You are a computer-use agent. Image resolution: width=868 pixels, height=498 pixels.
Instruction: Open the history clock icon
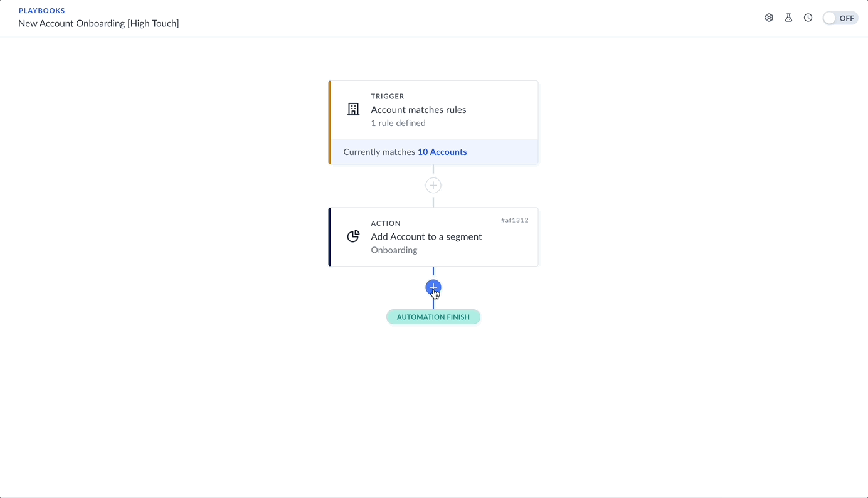(808, 18)
